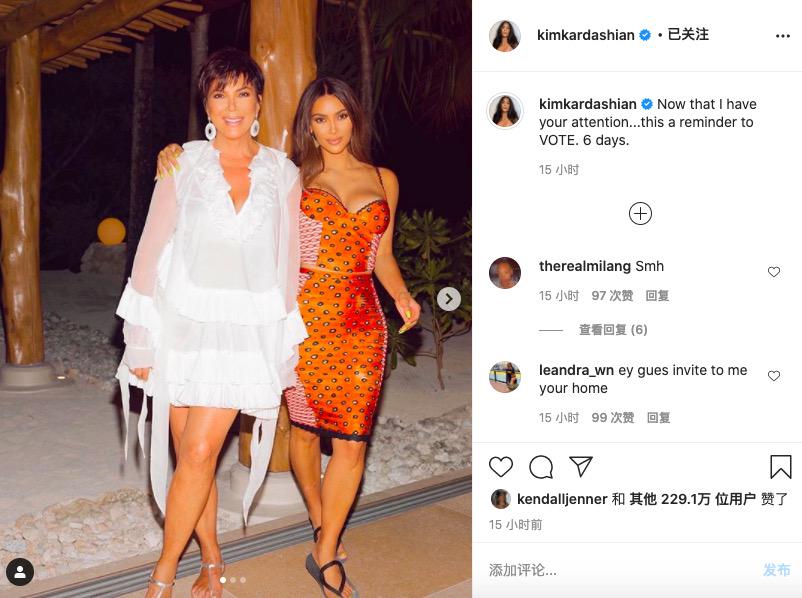
Task: Expand 查看回复 (6) replies
Action: [613, 330]
